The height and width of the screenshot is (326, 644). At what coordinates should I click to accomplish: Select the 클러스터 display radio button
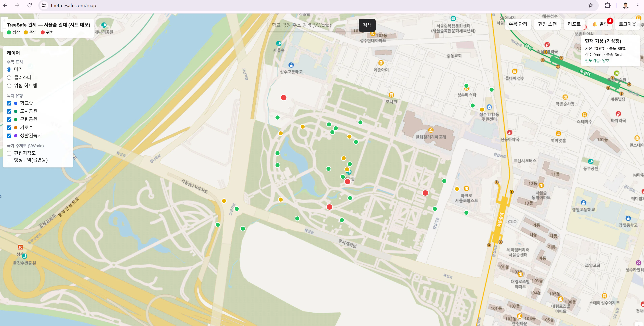[x=9, y=77]
